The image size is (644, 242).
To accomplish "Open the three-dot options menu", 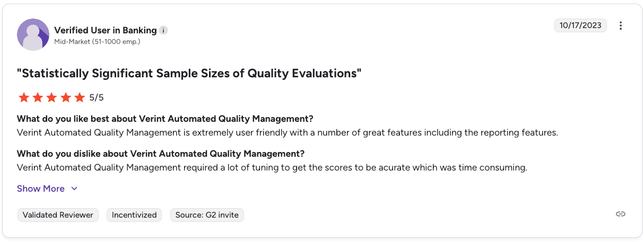I will [x=621, y=25].
